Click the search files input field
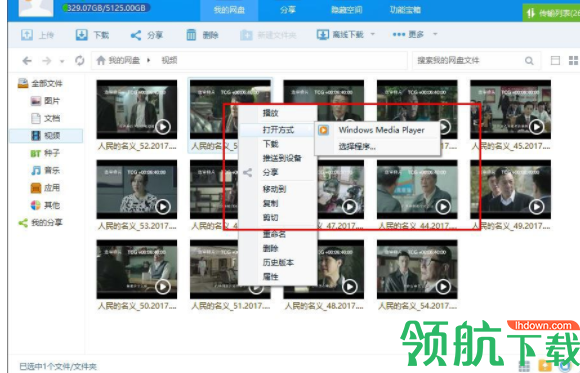Screen dimensions: 580x373 click(468, 60)
